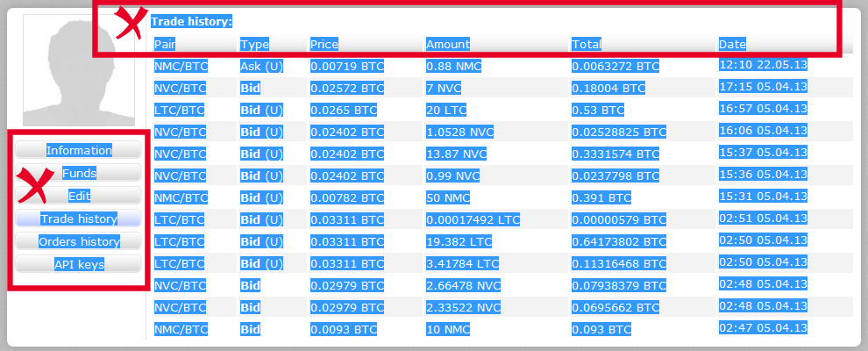868x351 pixels.
Task: Open Orders history from the sidebar
Action: [79, 241]
